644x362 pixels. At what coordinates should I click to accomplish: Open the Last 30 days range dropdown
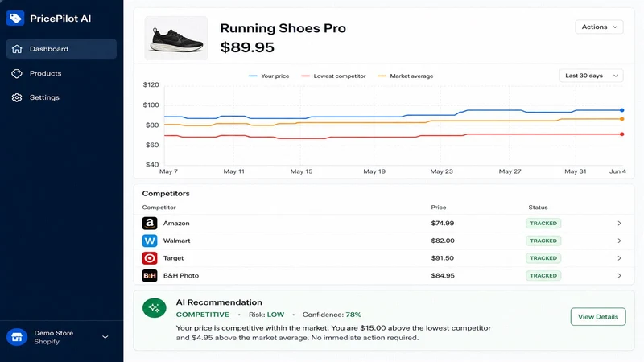coord(591,76)
